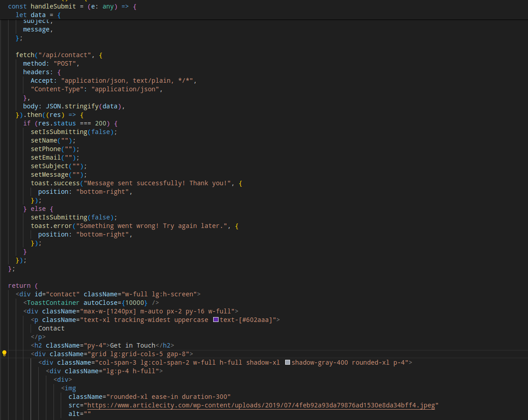Image resolution: width=528 pixels, height=420 pixels.
Task: Follow the articlecity.com image URL link
Action: pyautogui.click(x=261, y=405)
